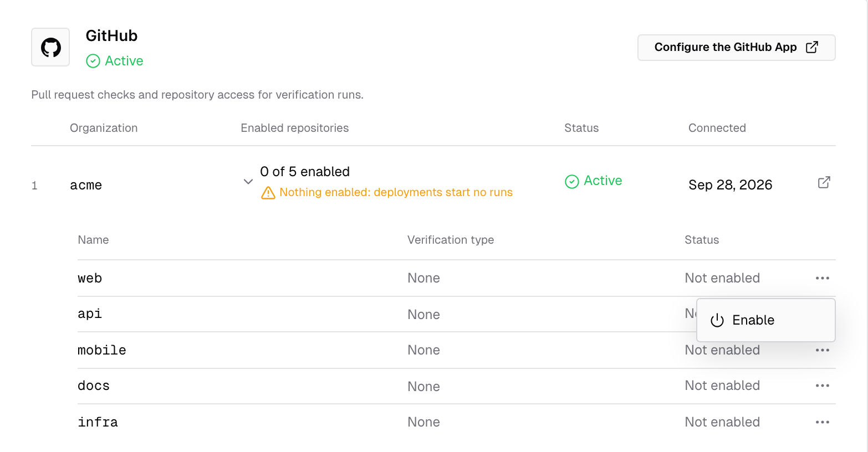Click 'Nothing enabled: deployments start no runs' warning
868x452 pixels.
[x=396, y=192]
